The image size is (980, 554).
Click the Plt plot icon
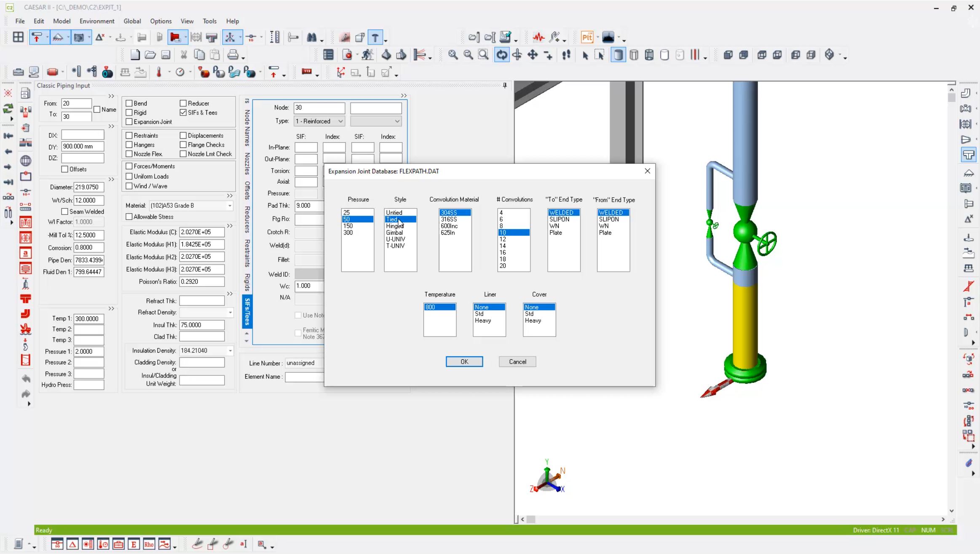587,37
